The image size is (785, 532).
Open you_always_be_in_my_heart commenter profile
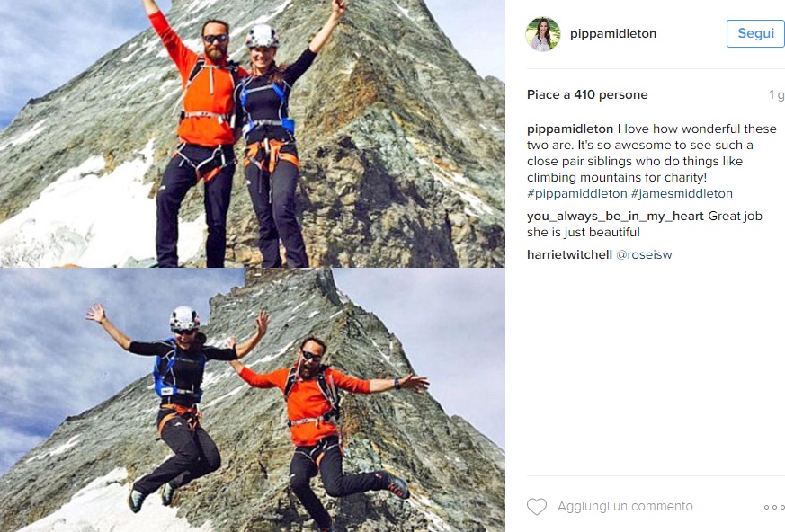(615, 217)
